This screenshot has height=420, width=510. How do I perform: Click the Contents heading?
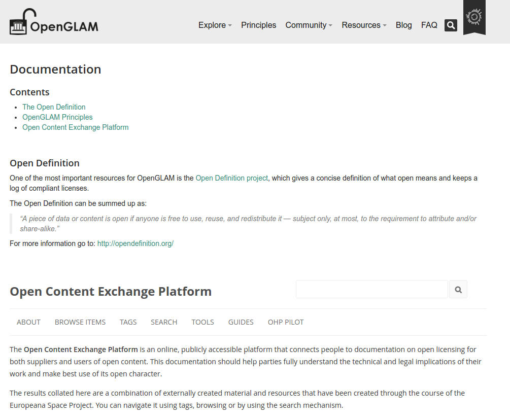point(29,92)
